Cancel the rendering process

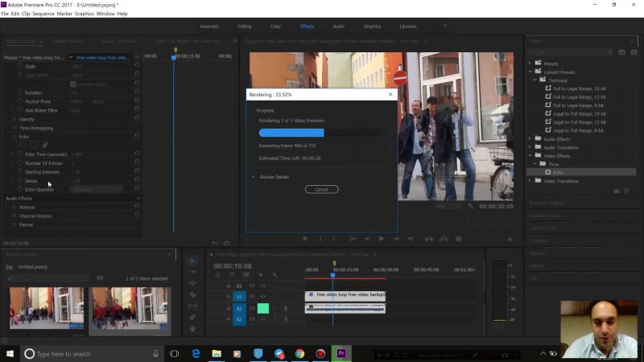pos(321,189)
